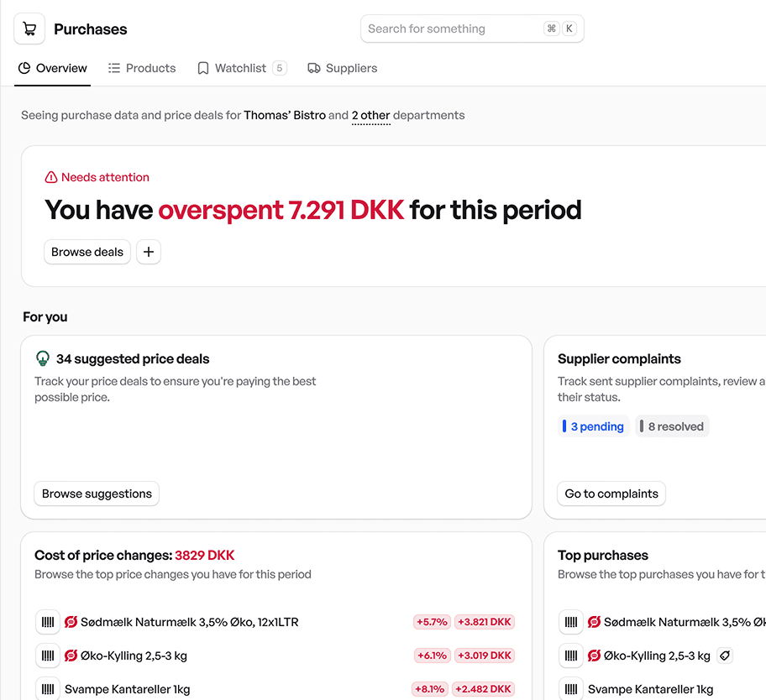
Task: Filter by 3 pending complaints
Action: tap(594, 426)
